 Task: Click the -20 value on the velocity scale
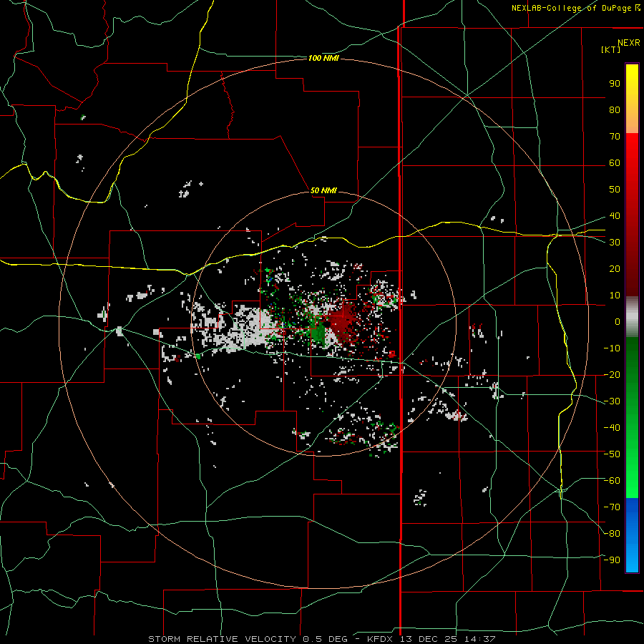(x=612, y=374)
